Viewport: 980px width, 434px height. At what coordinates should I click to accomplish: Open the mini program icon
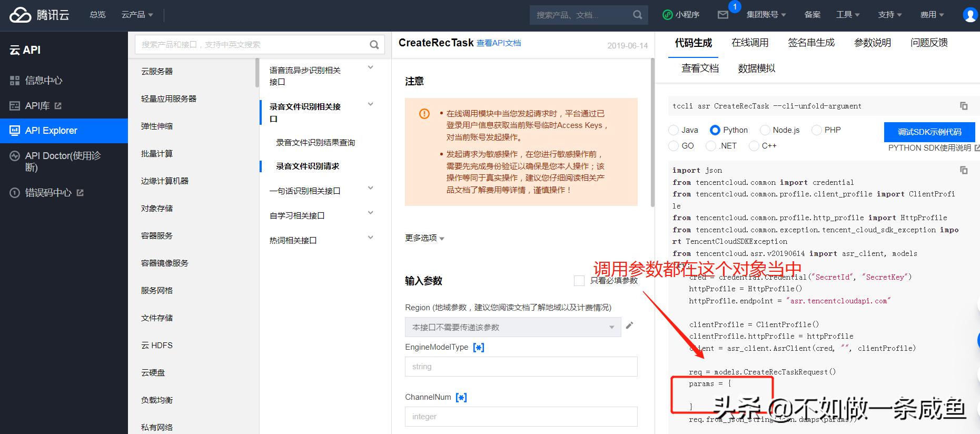(667, 15)
